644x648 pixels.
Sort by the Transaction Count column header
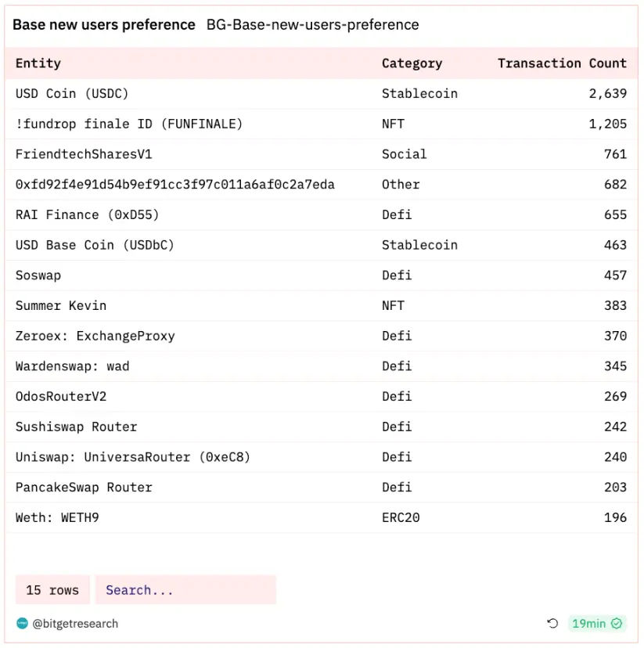(x=562, y=63)
